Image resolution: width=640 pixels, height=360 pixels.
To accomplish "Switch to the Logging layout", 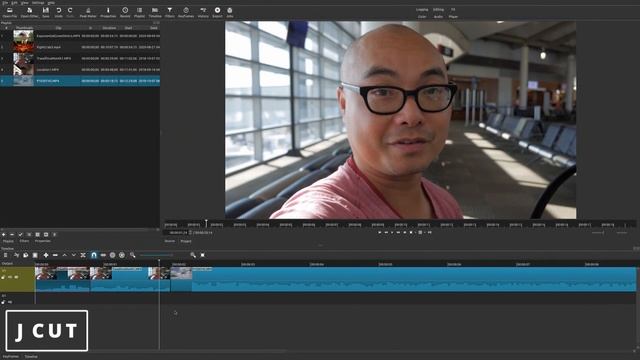I will (422, 9).
